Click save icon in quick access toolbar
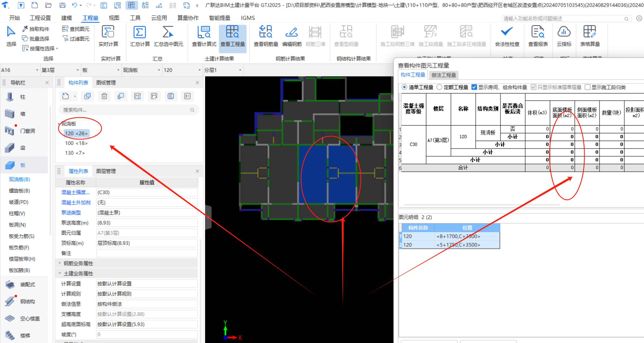 [x=62, y=5]
